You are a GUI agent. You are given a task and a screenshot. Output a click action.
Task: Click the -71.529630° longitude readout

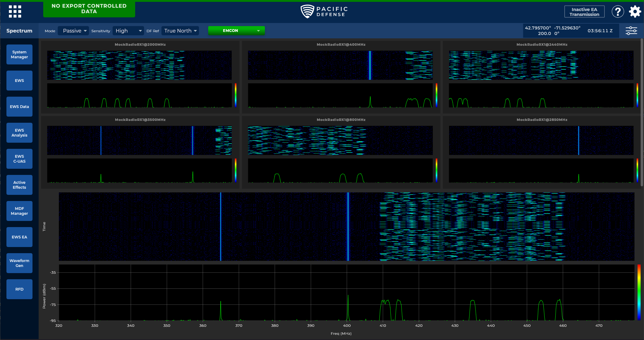(567, 28)
